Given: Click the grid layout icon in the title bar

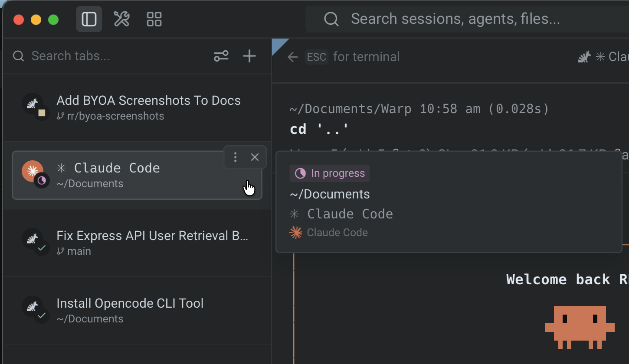Looking at the screenshot, I should 154,19.
